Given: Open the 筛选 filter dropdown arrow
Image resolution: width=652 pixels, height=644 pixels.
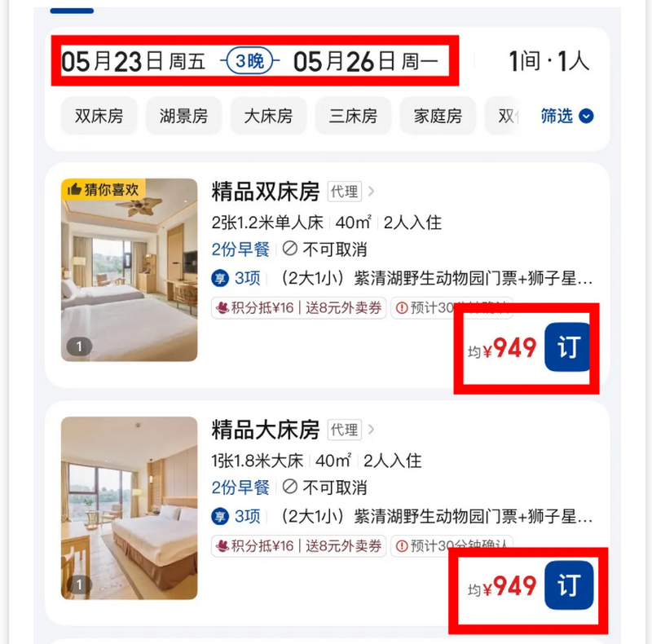Looking at the screenshot, I should pyautogui.click(x=586, y=116).
